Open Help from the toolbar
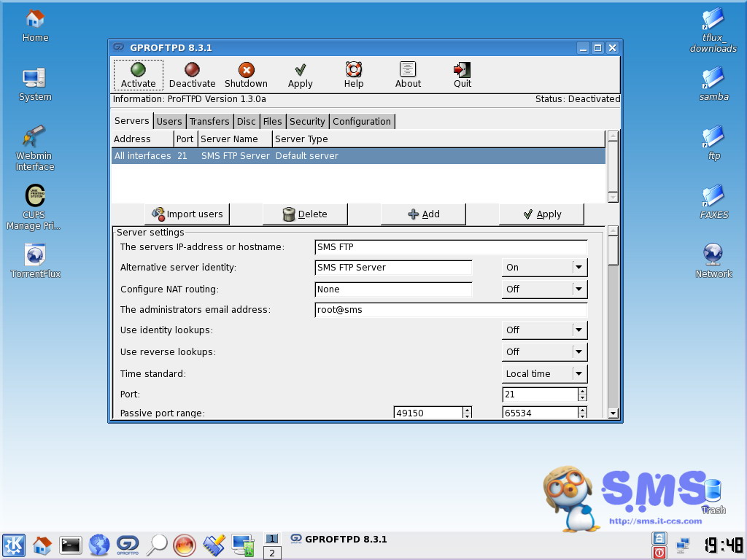Image resolution: width=747 pixels, height=560 pixels. point(353,74)
